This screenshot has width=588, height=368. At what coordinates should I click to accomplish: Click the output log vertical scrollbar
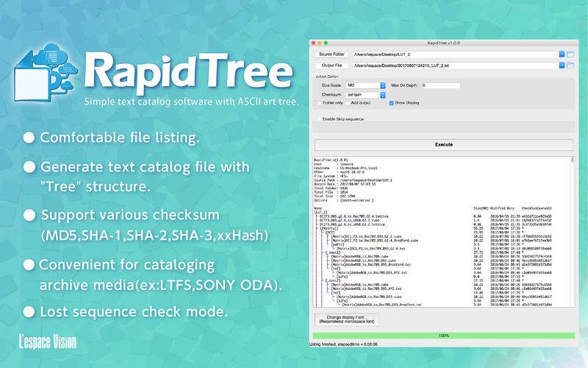click(x=573, y=232)
